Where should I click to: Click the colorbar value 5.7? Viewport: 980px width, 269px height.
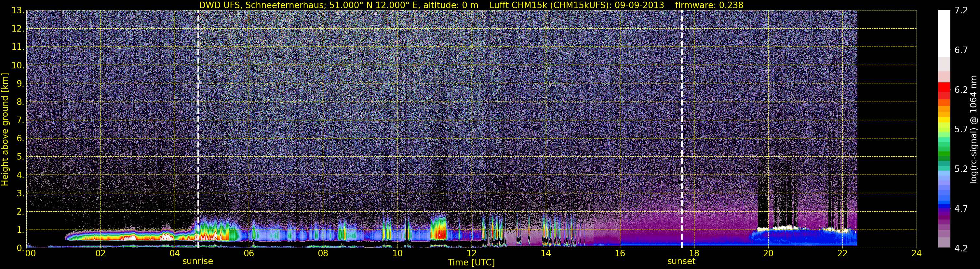click(x=961, y=129)
